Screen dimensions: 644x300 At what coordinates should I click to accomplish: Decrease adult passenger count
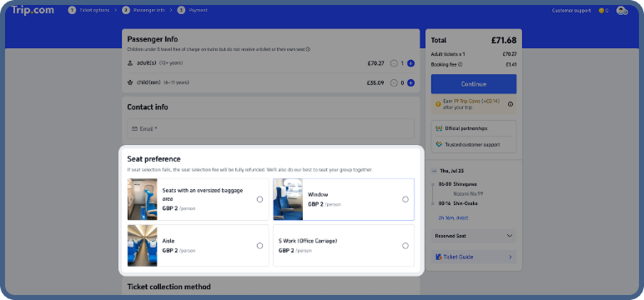[394, 63]
